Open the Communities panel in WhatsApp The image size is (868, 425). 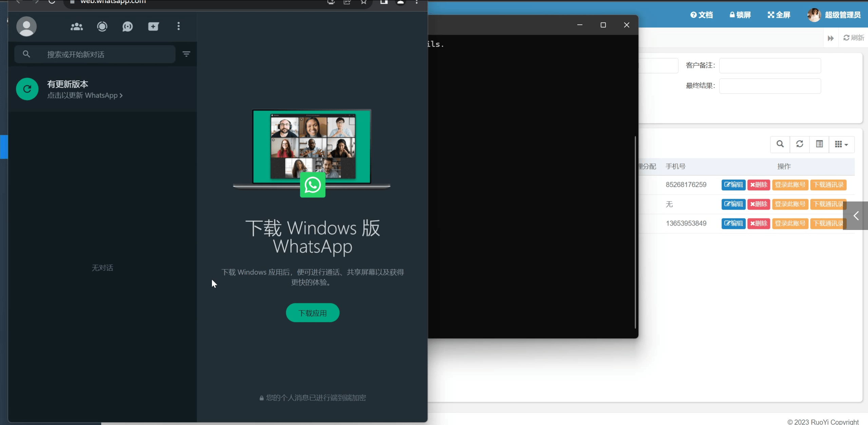[77, 26]
